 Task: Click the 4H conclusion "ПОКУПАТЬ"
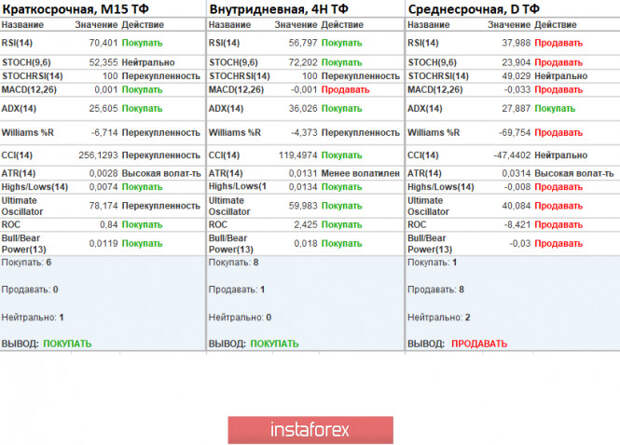[x=274, y=344]
